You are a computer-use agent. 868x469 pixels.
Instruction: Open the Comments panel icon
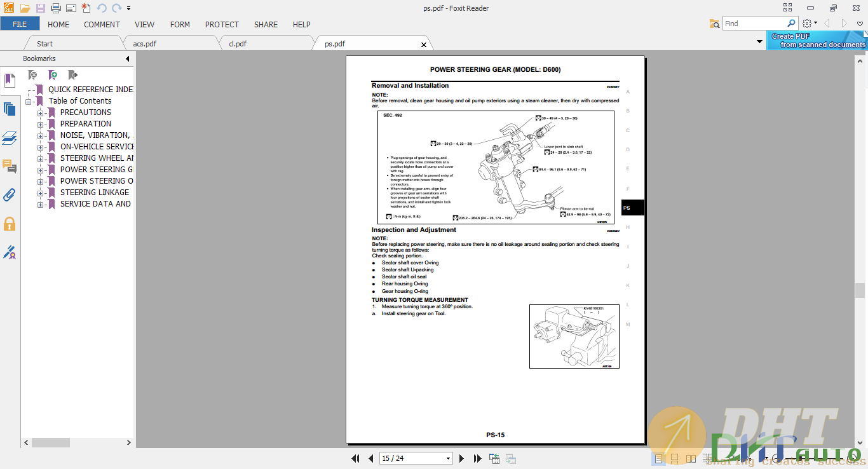pyautogui.click(x=10, y=167)
